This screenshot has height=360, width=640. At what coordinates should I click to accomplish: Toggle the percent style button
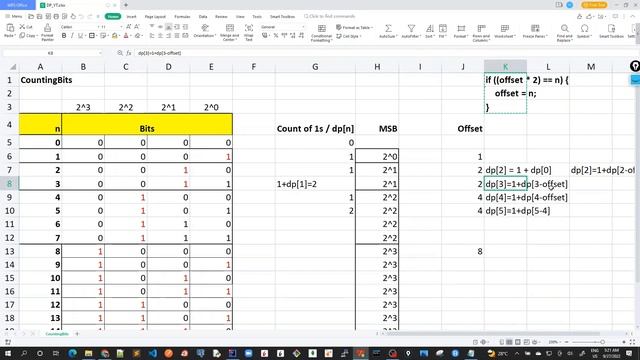[x=276, y=36]
